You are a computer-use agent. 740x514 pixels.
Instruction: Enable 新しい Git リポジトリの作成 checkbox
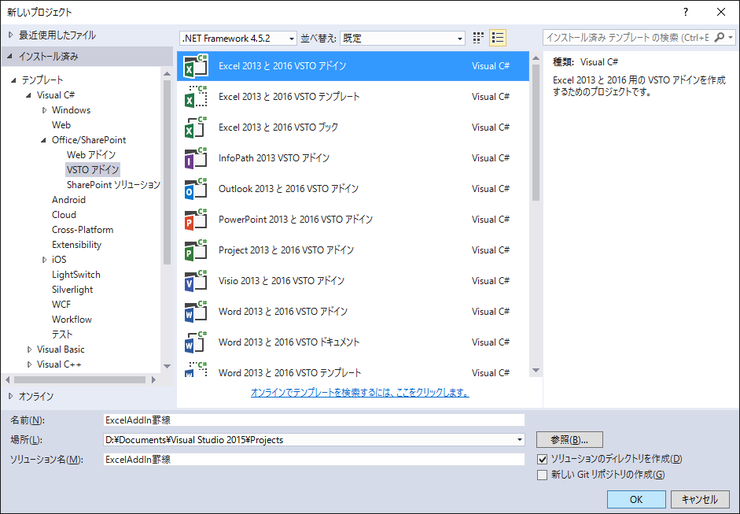[x=542, y=474]
